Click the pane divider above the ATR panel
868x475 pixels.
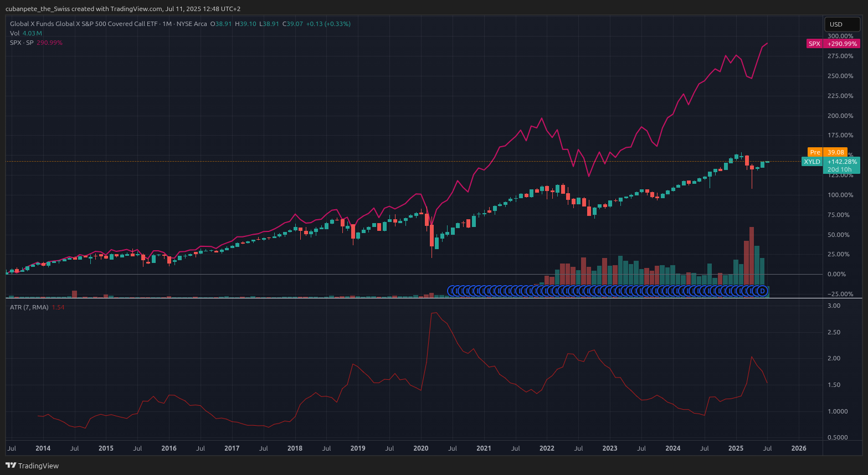point(414,298)
